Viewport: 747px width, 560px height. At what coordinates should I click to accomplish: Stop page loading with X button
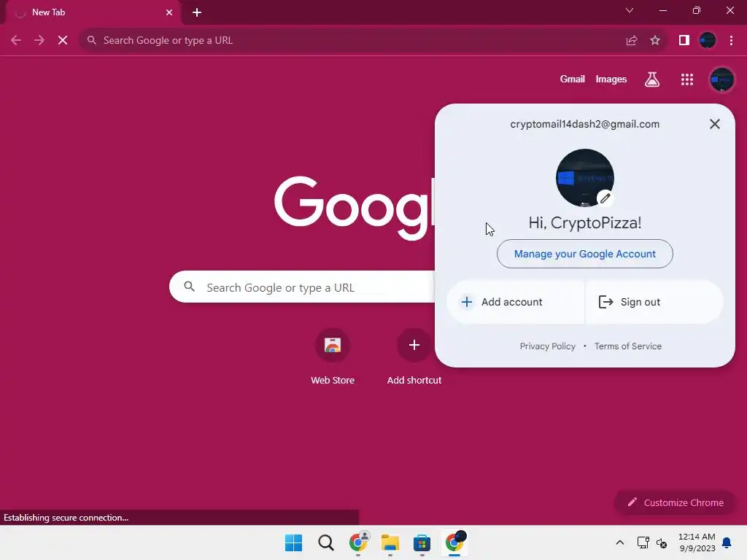[x=63, y=41]
